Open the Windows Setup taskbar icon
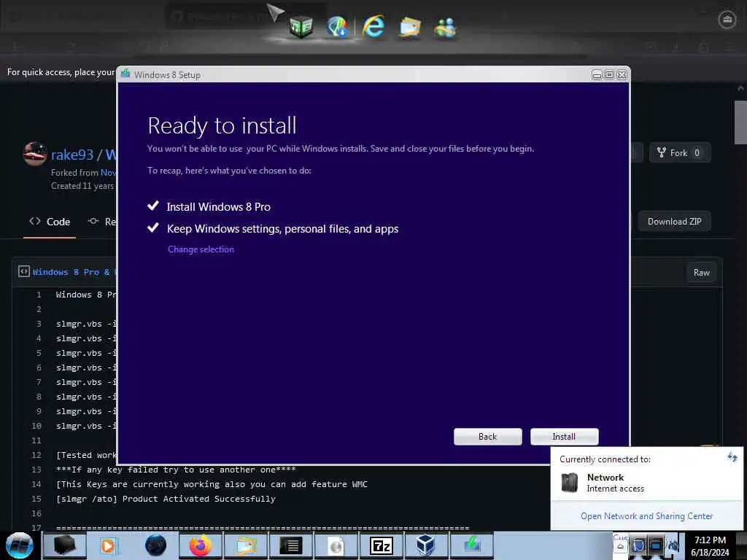Image resolution: width=747 pixels, height=560 pixels. coord(472,545)
